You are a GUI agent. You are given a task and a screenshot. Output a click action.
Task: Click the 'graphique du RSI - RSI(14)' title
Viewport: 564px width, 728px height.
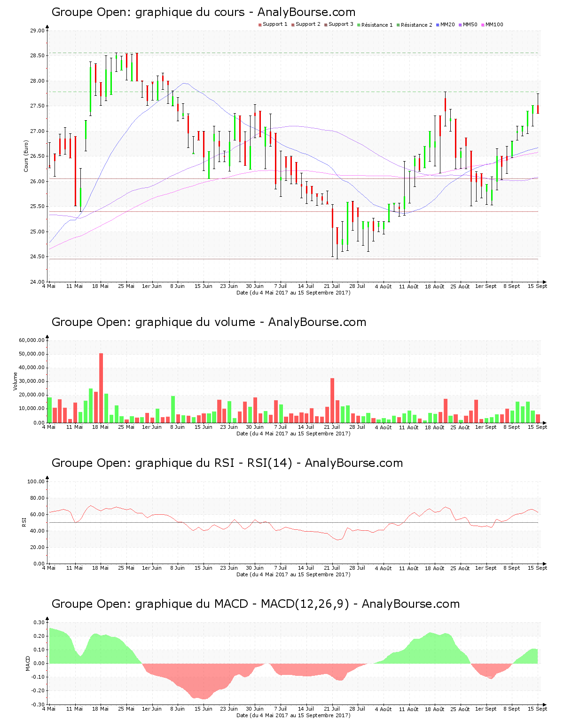pos(227,463)
